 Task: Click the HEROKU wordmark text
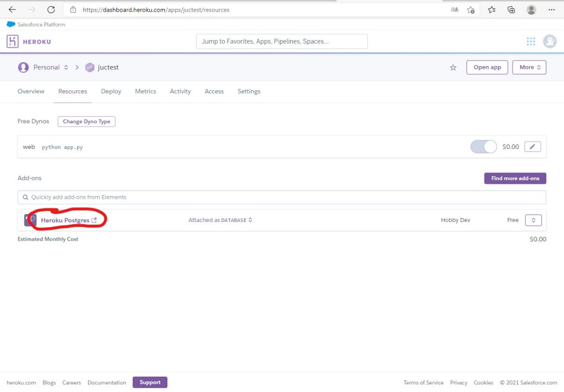point(37,42)
